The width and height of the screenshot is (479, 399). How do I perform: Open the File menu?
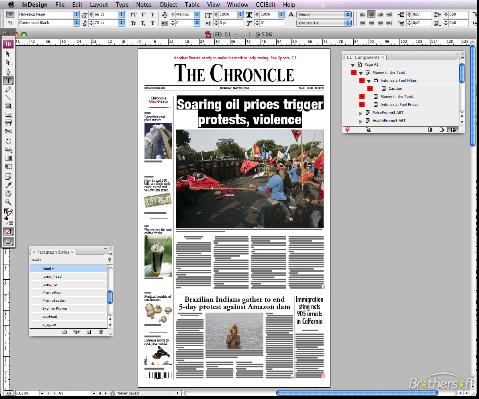(60, 4)
